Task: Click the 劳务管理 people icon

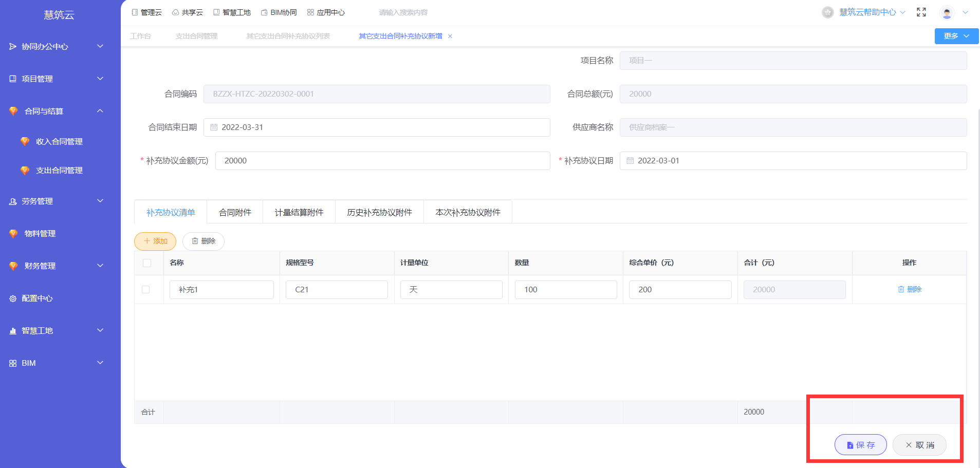Action: (13, 201)
